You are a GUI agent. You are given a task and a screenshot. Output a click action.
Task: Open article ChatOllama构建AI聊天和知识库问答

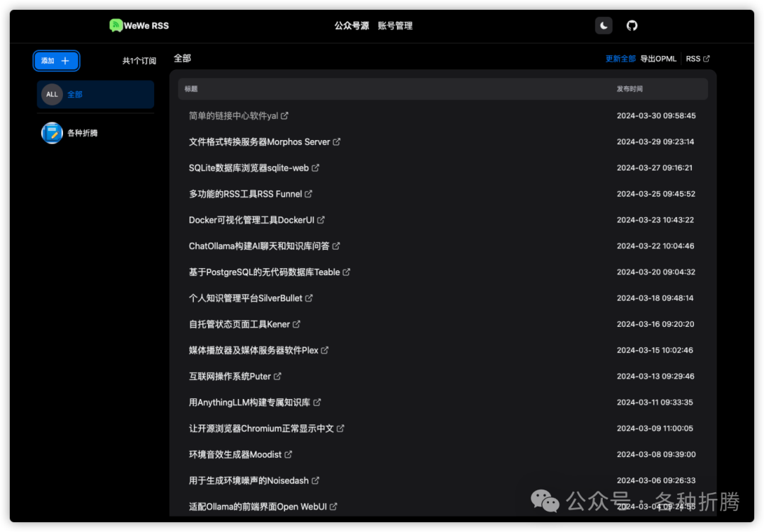pyautogui.click(x=259, y=246)
